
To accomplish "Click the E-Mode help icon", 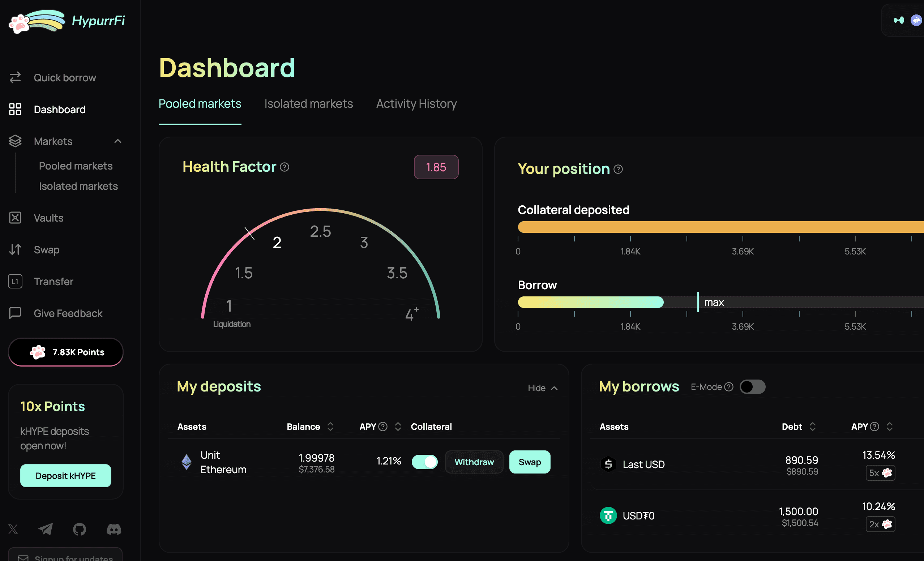I will click(x=729, y=387).
